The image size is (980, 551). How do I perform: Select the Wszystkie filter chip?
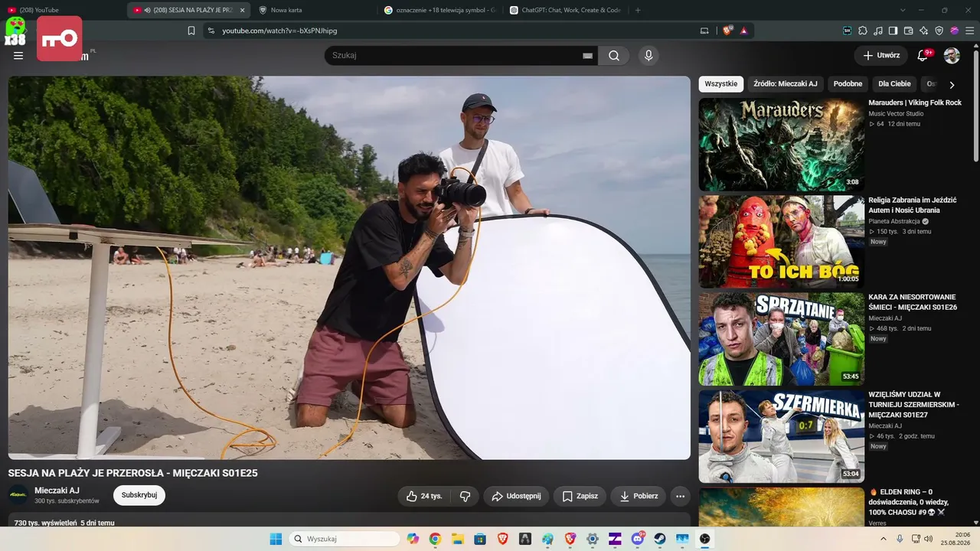(721, 84)
